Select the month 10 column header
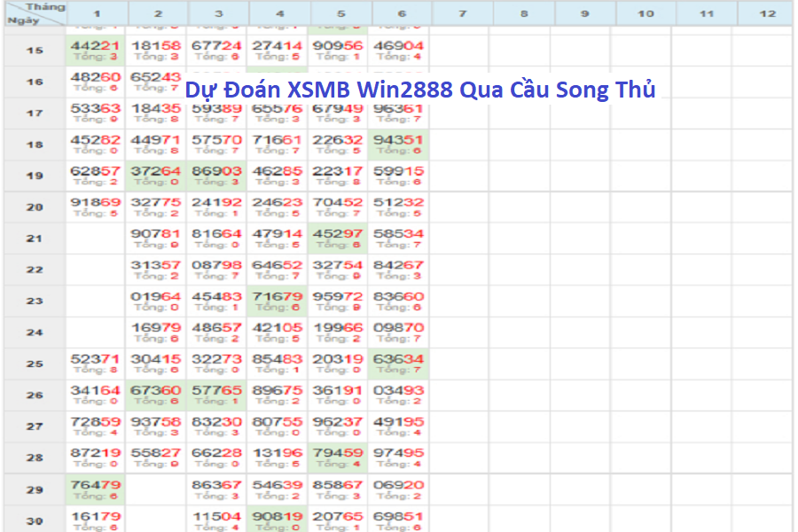798x532 pixels. [x=645, y=13]
